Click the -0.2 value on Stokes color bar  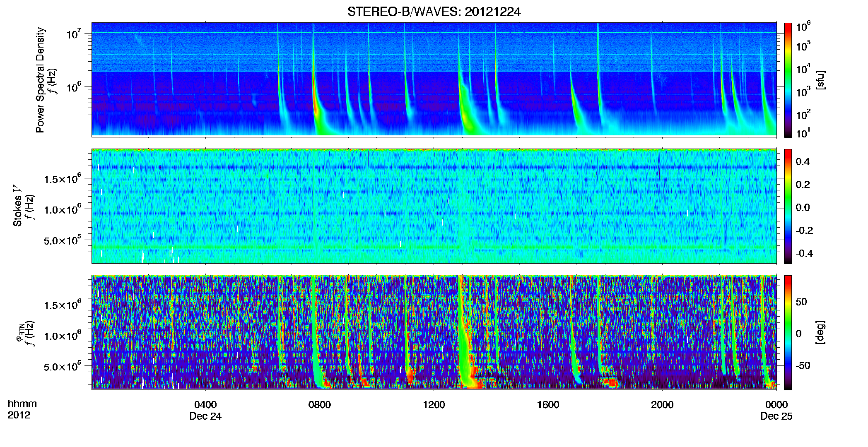pos(804,231)
